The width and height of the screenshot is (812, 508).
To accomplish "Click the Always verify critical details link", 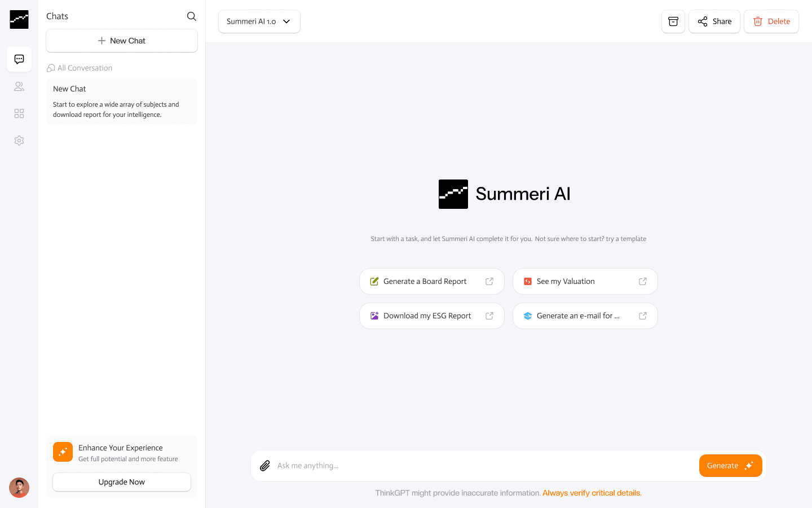I will 592,493.
